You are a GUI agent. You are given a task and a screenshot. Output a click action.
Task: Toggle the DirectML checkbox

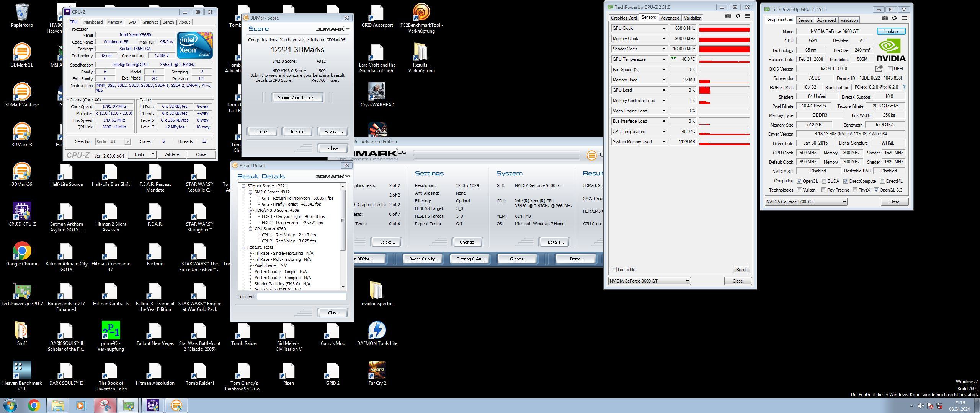coord(882,181)
